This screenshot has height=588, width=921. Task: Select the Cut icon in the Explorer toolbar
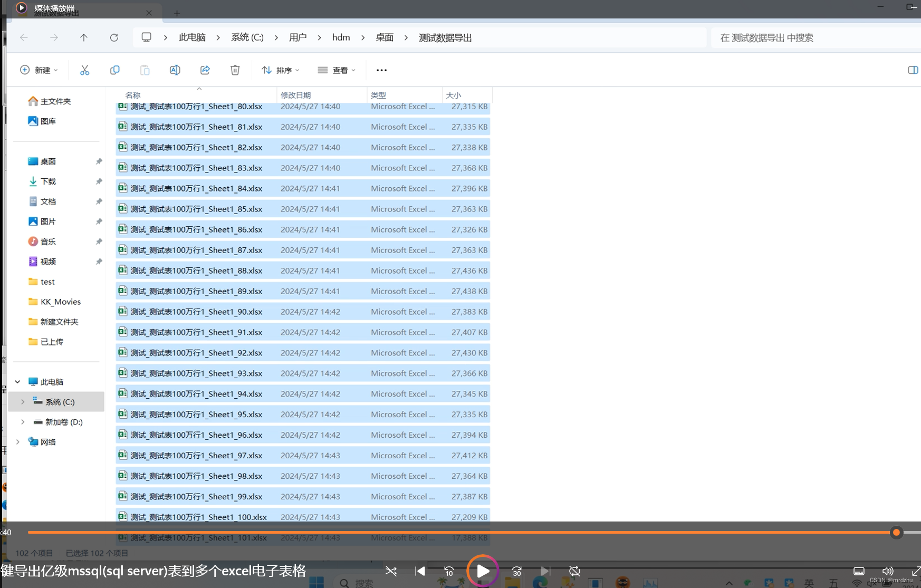(85, 70)
